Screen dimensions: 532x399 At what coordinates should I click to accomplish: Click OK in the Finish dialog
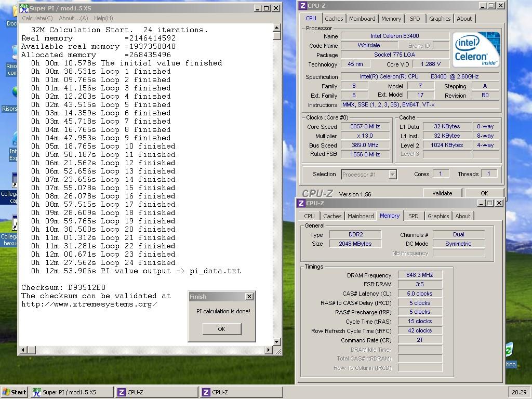coord(221,329)
